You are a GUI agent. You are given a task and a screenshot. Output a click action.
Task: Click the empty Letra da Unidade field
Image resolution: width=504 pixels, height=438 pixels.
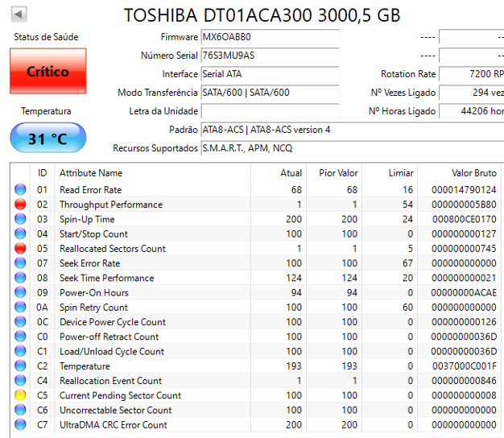click(270, 111)
